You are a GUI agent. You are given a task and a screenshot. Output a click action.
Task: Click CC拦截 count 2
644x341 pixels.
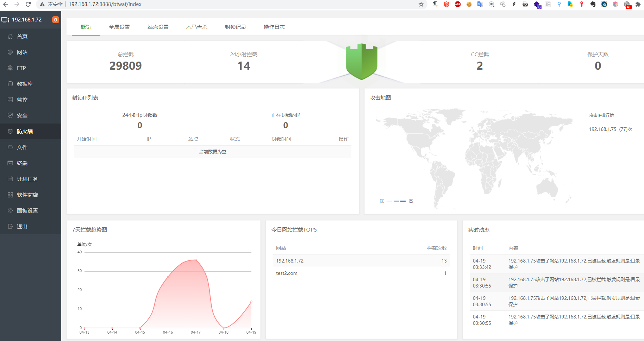480,66
